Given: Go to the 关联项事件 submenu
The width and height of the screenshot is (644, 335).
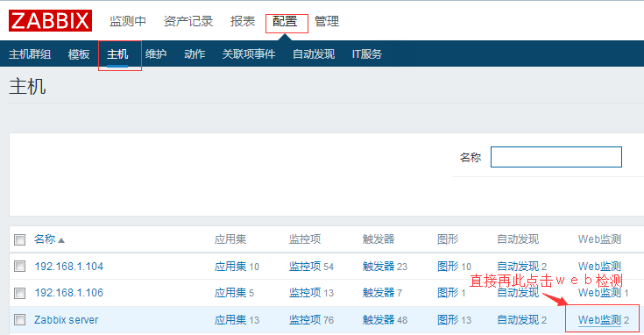Looking at the screenshot, I should [249, 53].
